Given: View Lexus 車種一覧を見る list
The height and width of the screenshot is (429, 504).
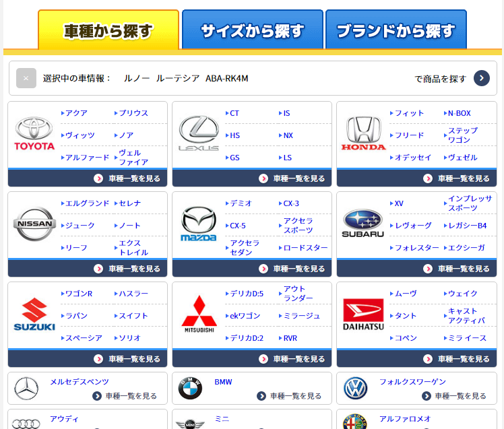Looking at the screenshot, I should 252,178.
